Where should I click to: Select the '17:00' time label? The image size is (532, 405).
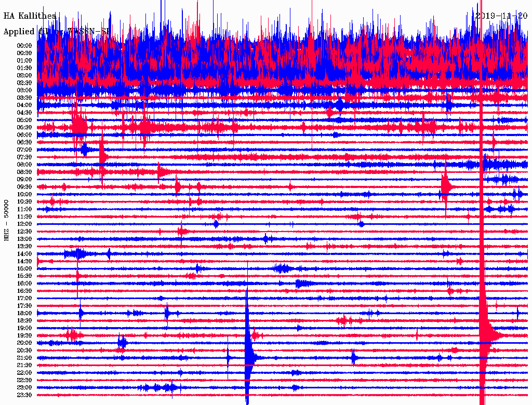pyautogui.click(x=24, y=299)
